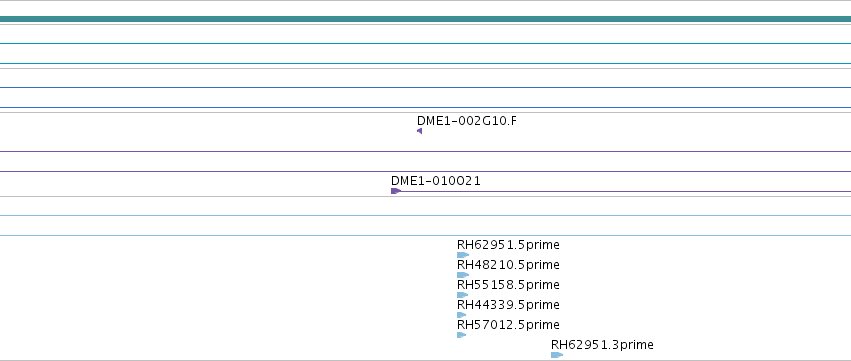
Task: Select the DME1-002G10.F feature label
Action: (x=467, y=121)
